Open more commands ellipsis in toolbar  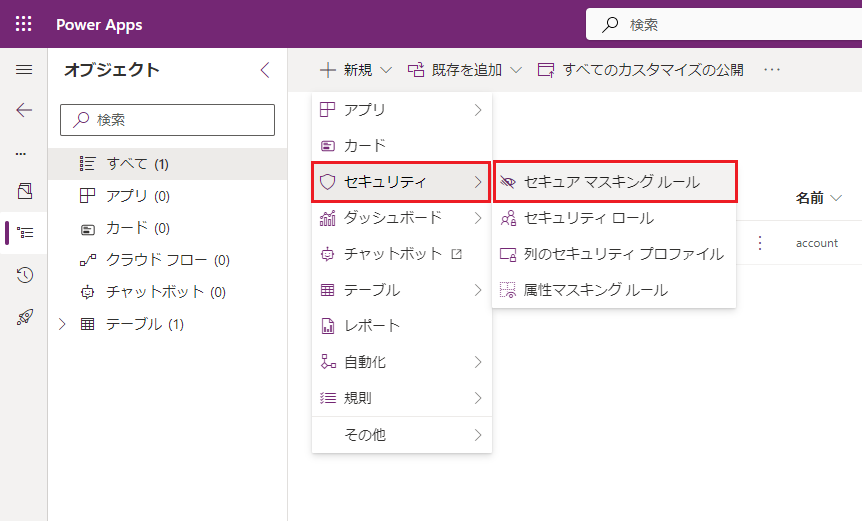772,70
